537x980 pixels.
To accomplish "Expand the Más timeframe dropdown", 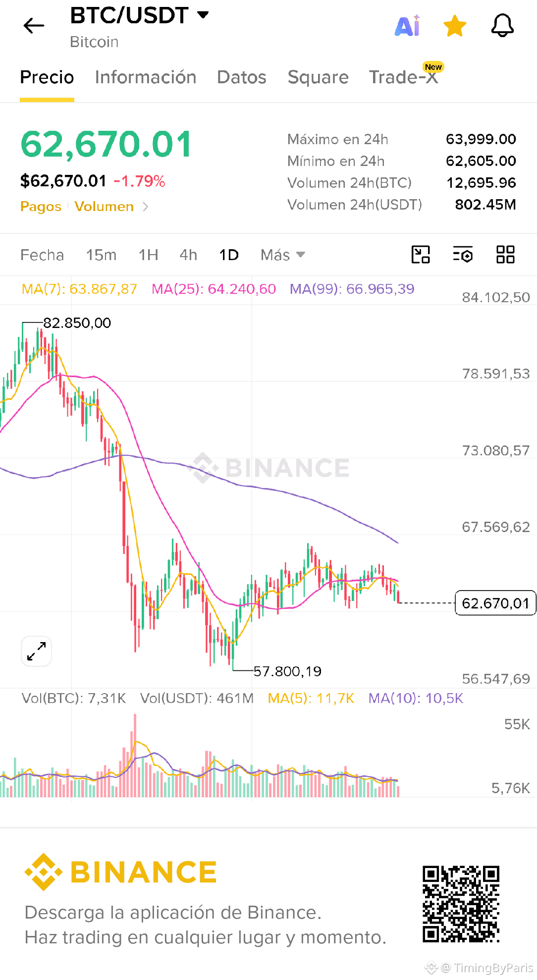I will (283, 255).
